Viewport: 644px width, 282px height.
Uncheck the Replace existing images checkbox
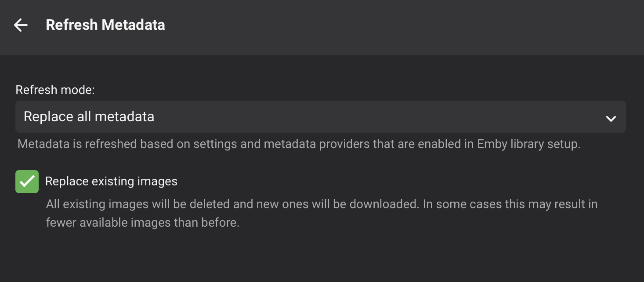tap(27, 181)
